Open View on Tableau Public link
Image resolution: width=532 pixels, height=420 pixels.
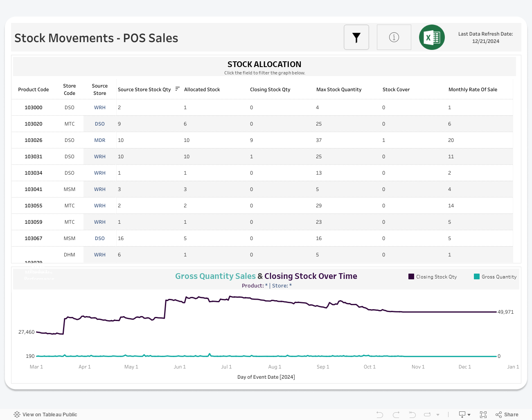click(50, 414)
